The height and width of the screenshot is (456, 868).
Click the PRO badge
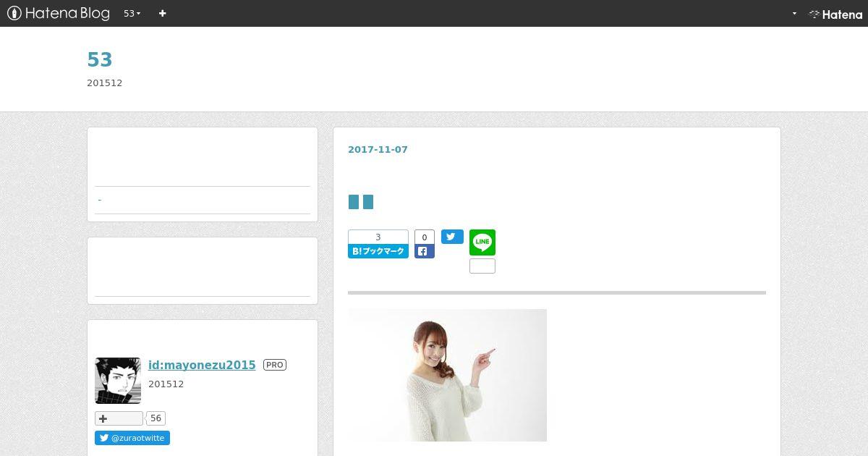point(275,365)
